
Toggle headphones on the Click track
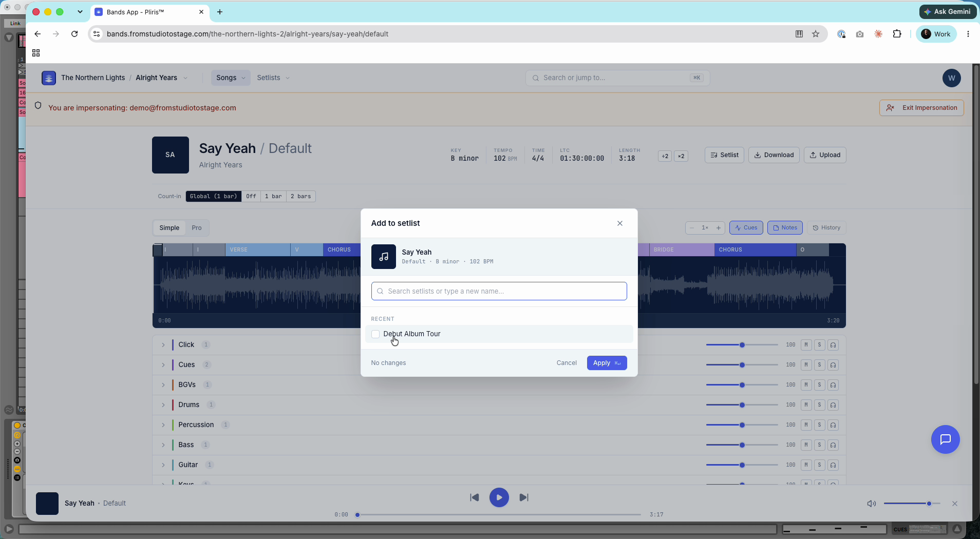click(833, 345)
